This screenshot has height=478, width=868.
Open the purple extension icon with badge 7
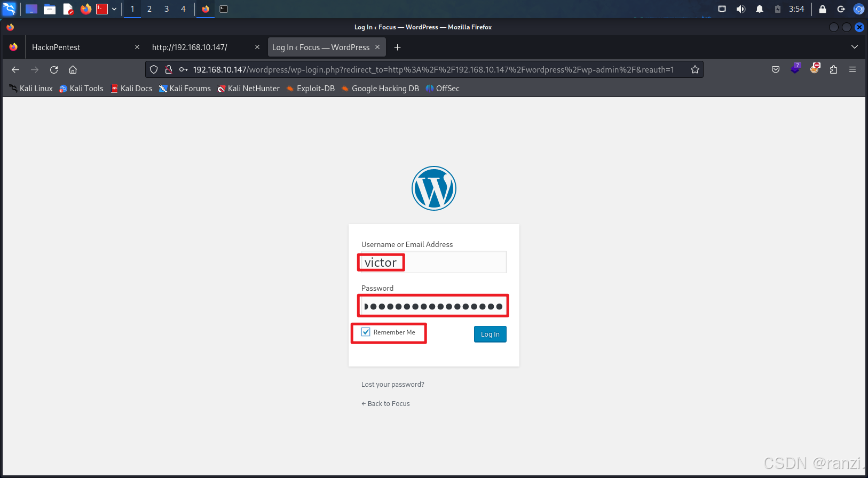tap(795, 69)
